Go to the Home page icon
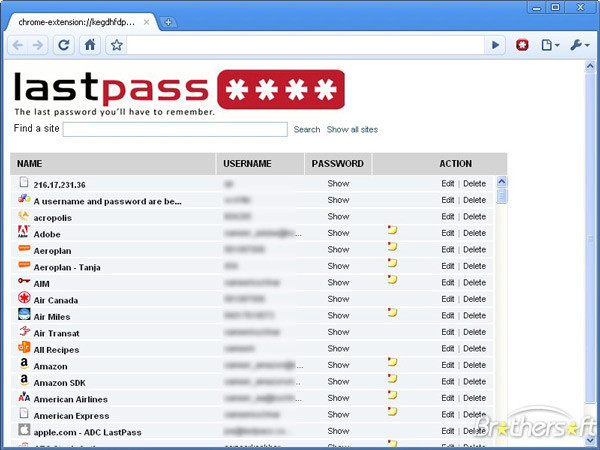Viewport: 600px width, 450px height. point(90,45)
